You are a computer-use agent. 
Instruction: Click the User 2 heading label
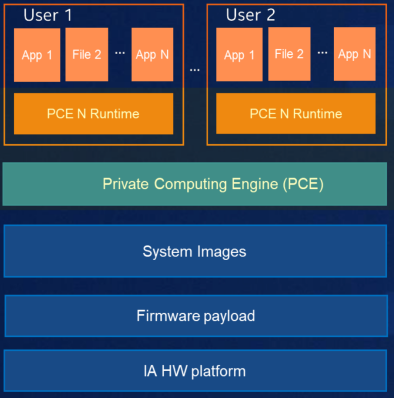coord(250,15)
